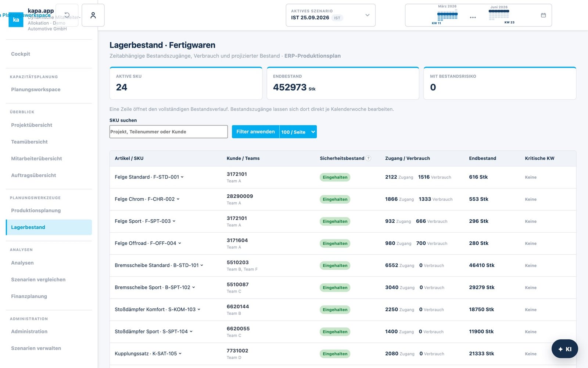Open Auftragsübersicht in the sidebar
The width and height of the screenshot is (588, 368).
49,175
